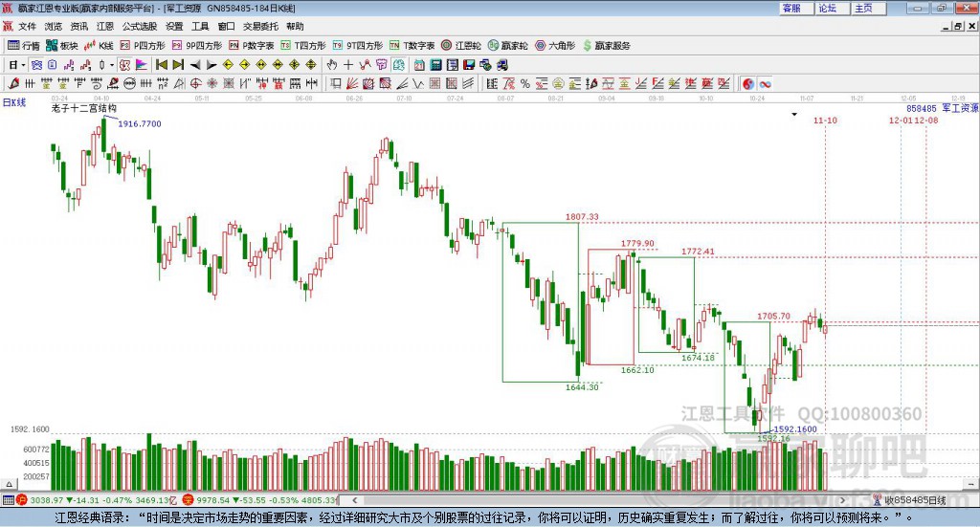980x527 pixels.
Task: Open the 帮助 menu
Action: (x=295, y=26)
